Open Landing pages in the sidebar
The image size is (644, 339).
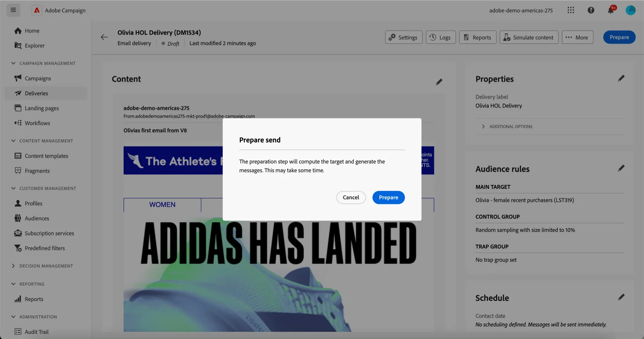46,108
